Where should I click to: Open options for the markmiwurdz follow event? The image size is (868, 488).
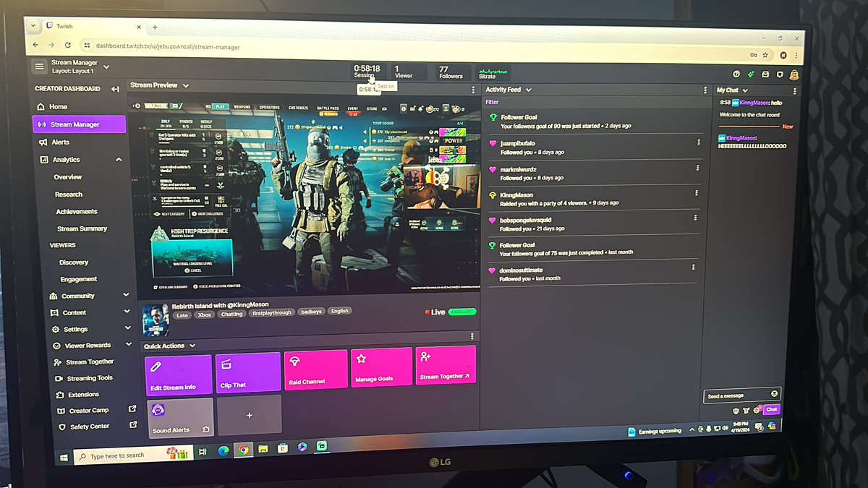[697, 169]
